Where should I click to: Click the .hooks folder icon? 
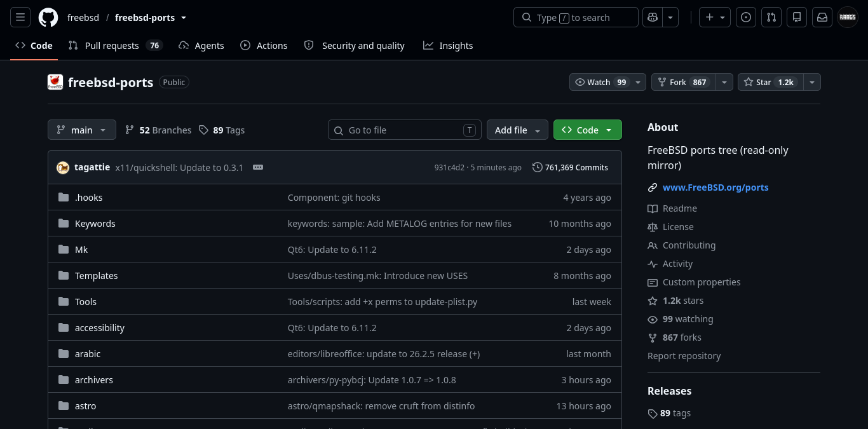point(64,197)
